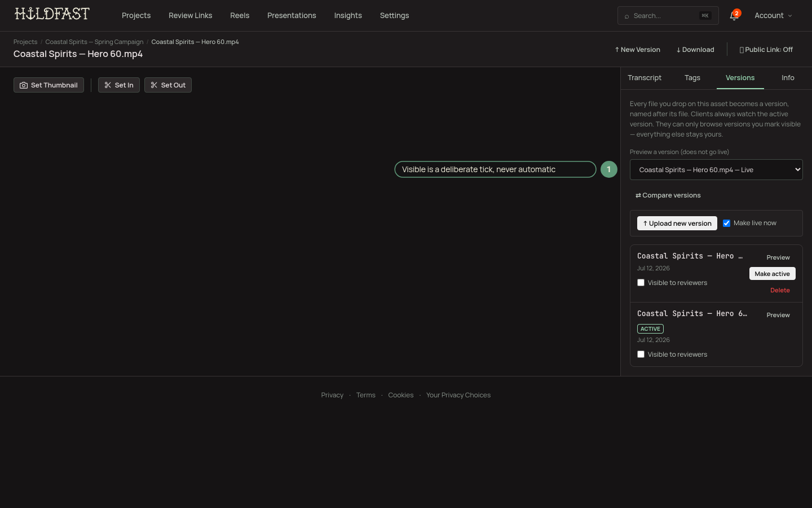
Task: Click the Projects breadcrumb
Action: click(x=25, y=42)
